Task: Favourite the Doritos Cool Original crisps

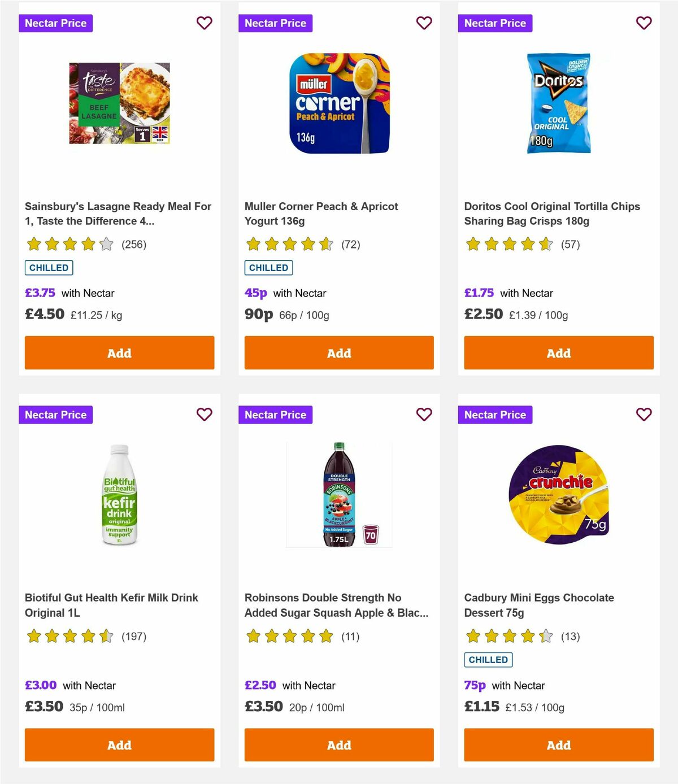Action: point(644,23)
